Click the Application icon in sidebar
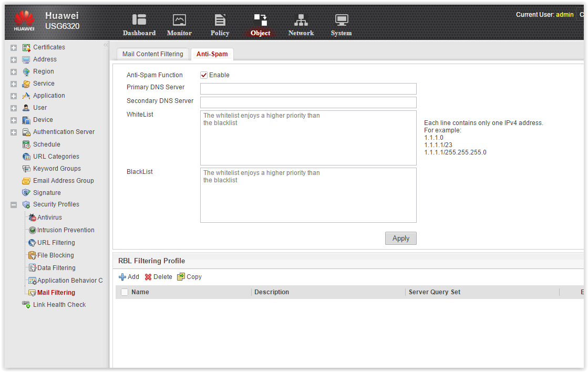 (26, 96)
